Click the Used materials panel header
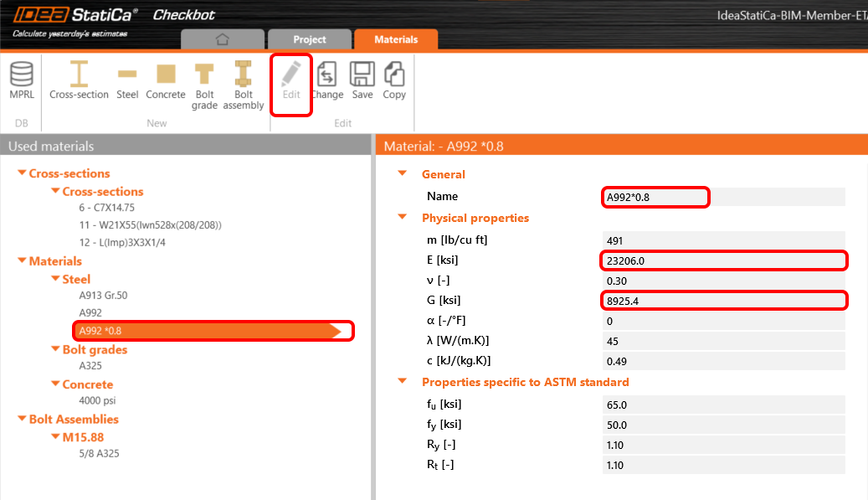The width and height of the screenshot is (868, 500). click(186, 146)
